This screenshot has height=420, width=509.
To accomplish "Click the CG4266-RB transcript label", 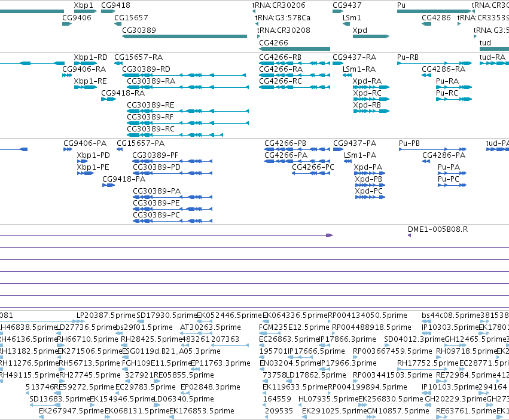I will pos(280,57).
